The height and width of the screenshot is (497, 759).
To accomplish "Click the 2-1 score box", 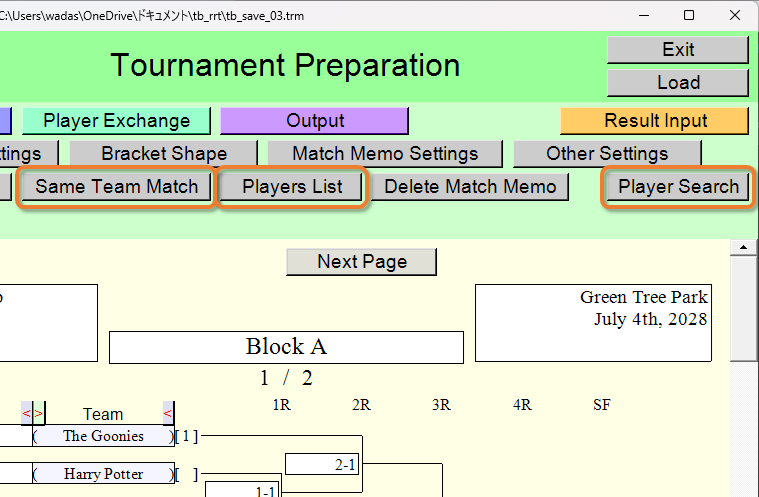I will 322,465.
